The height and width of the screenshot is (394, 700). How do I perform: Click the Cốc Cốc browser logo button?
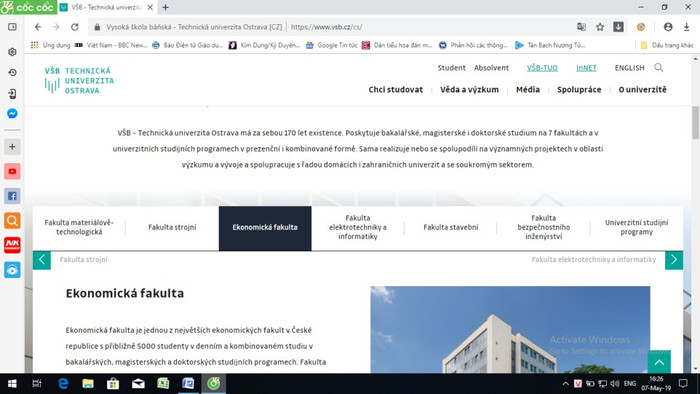(x=28, y=7)
